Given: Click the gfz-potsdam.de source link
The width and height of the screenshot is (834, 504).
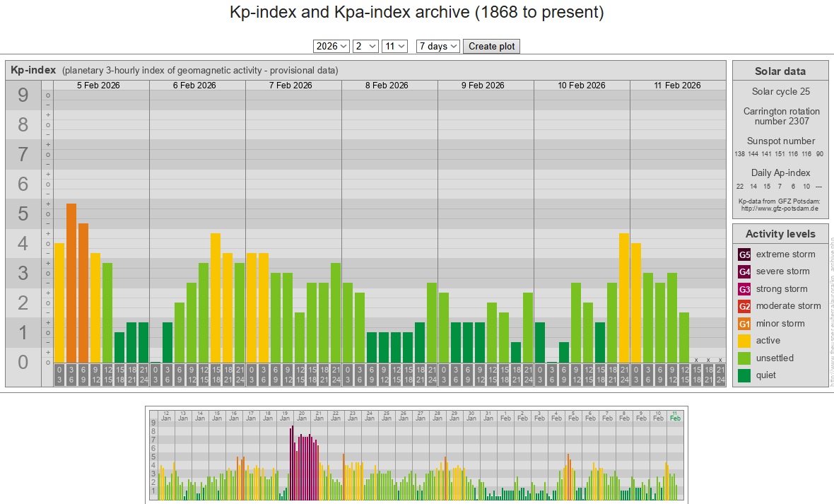Looking at the screenshot, I should [x=780, y=209].
